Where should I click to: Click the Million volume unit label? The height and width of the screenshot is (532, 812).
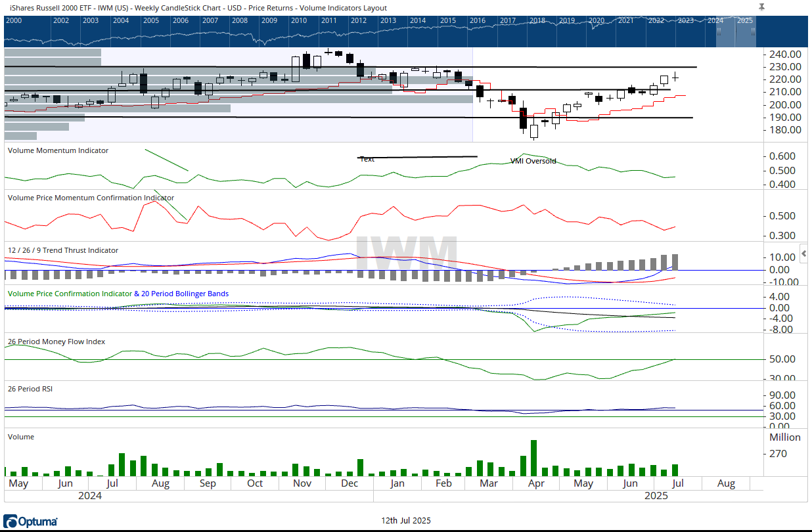click(x=785, y=437)
